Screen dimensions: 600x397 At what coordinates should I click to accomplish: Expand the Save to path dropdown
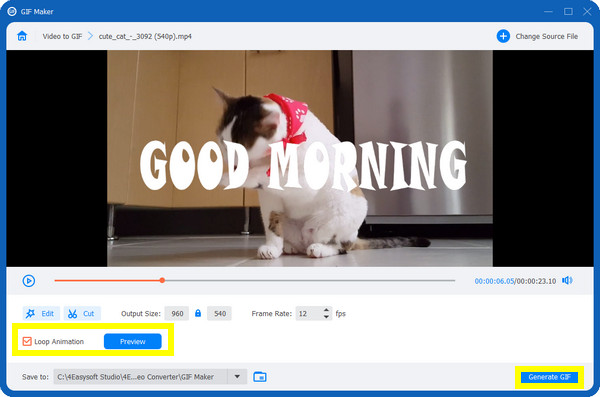[237, 377]
